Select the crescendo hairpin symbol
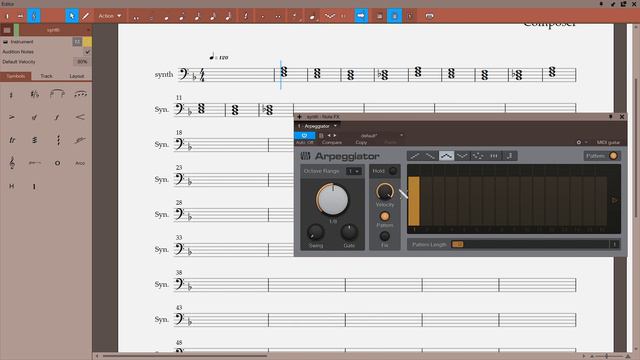Viewport: 640px width, 360px height. 80,117
